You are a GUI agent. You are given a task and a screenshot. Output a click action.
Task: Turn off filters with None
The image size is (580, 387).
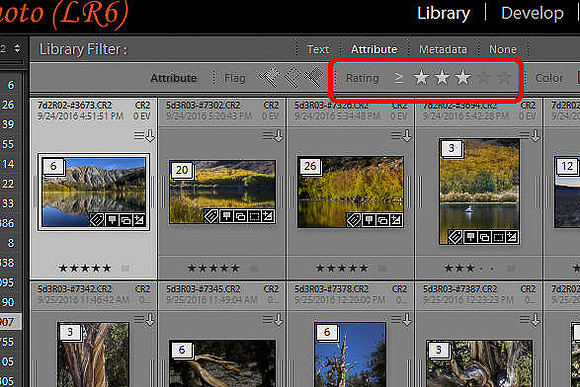click(502, 49)
